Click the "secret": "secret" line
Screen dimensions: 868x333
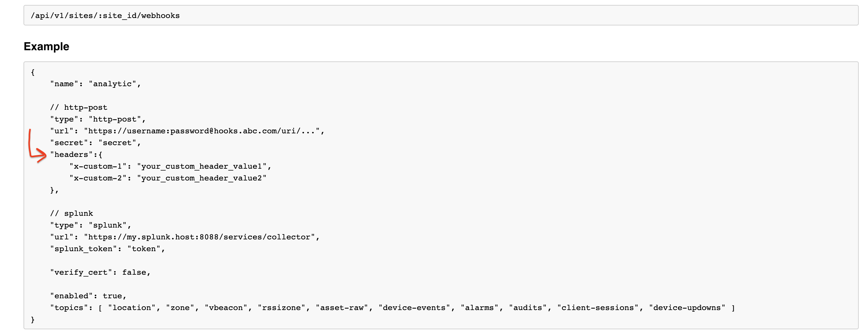95,143
